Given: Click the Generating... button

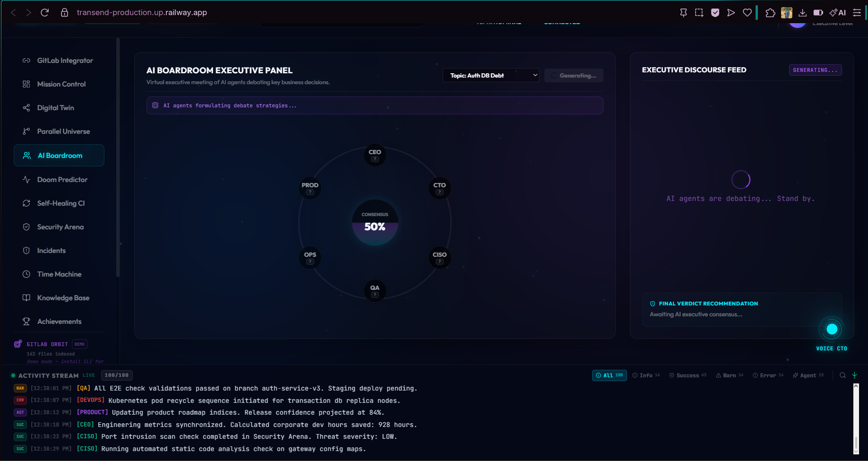Looking at the screenshot, I should pos(574,76).
